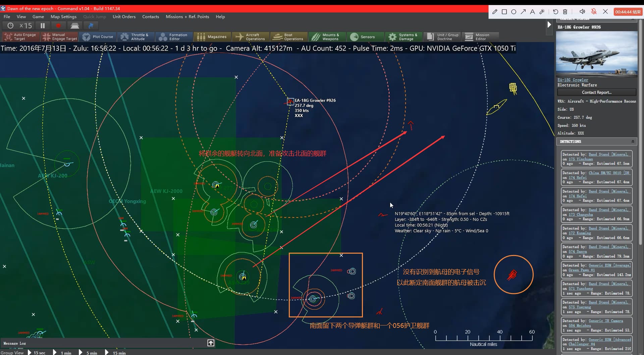The width and height of the screenshot is (644, 355).
Task: Collapse the right side panel arrow
Action: (x=549, y=24)
